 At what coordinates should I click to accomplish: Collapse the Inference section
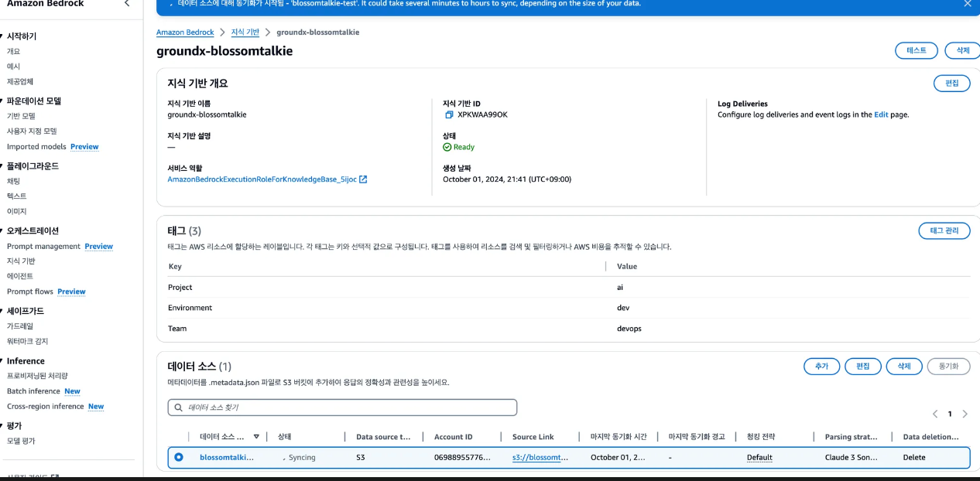pyautogui.click(x=2, y=360)
